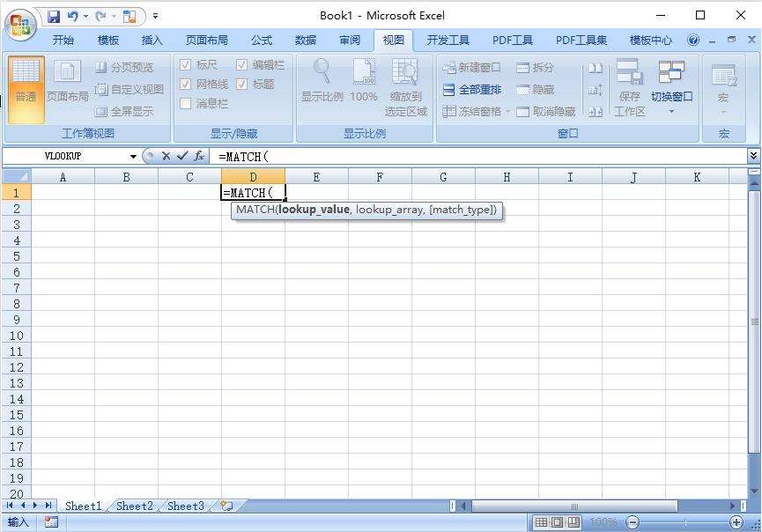Image resolution: width=762 pixels, height=532 pixels.
Task: Open the Zoom (显示比例) magnifier dialog
Action: coord(322,81)
